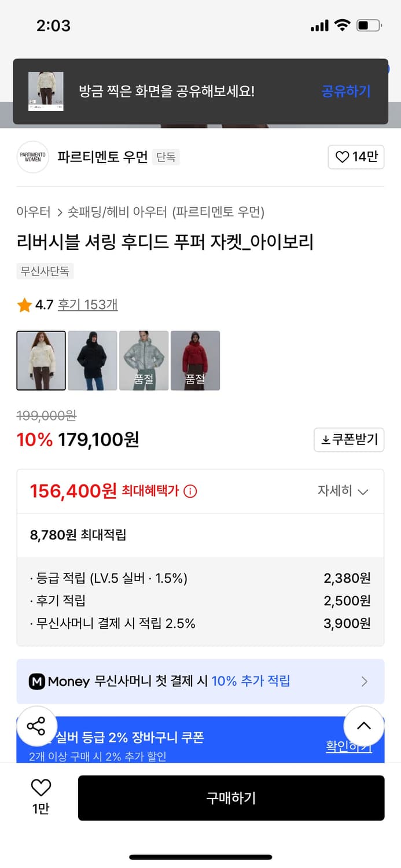Choose the navy hooded puffer thumbnail
Image resolution: width=401 pixels, height=868 pixels.
click(x=92, y=359)
